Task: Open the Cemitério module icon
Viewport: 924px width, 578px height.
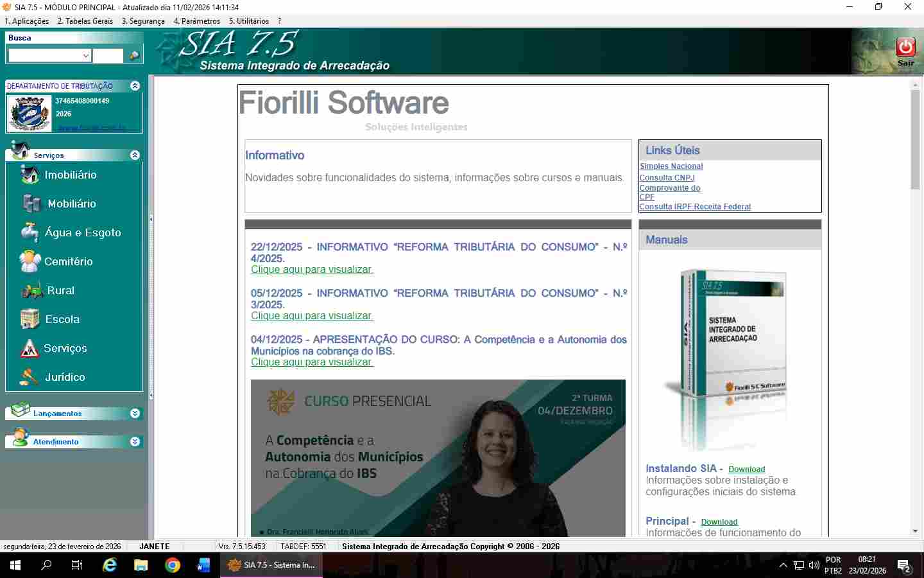Action: point(30,261)
